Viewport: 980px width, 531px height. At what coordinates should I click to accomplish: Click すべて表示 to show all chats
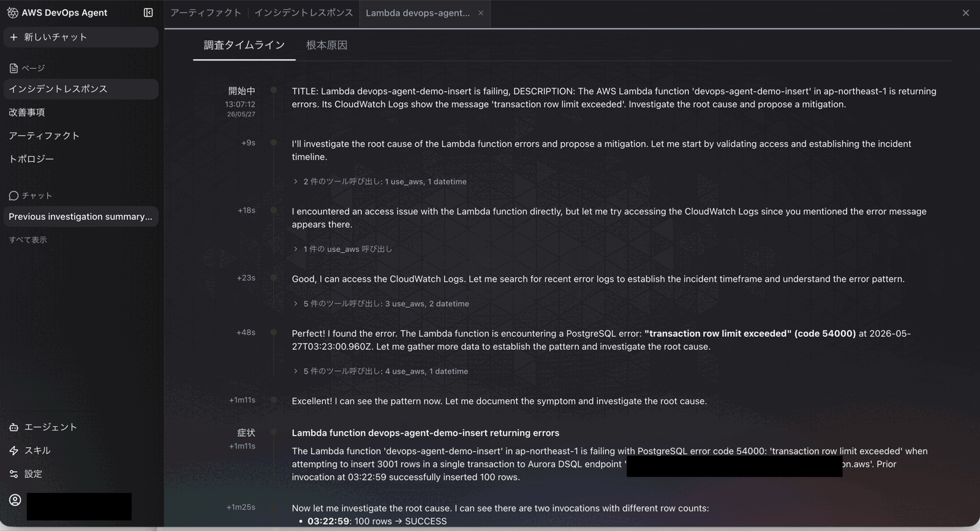tap(28, 240)
